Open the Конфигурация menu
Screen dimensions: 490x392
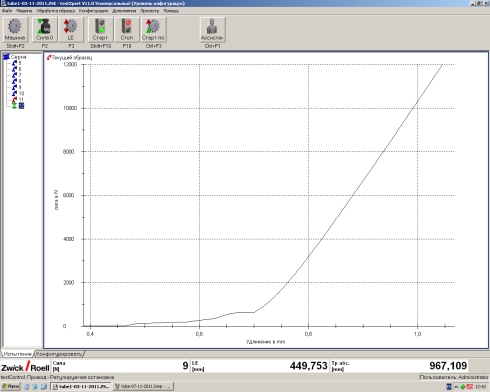click(93, 11)
